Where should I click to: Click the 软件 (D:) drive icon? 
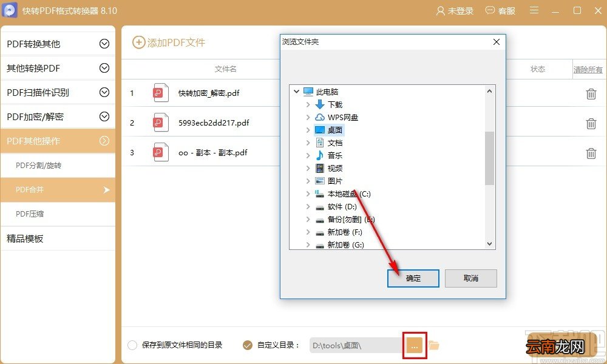(x=320, y=207)
